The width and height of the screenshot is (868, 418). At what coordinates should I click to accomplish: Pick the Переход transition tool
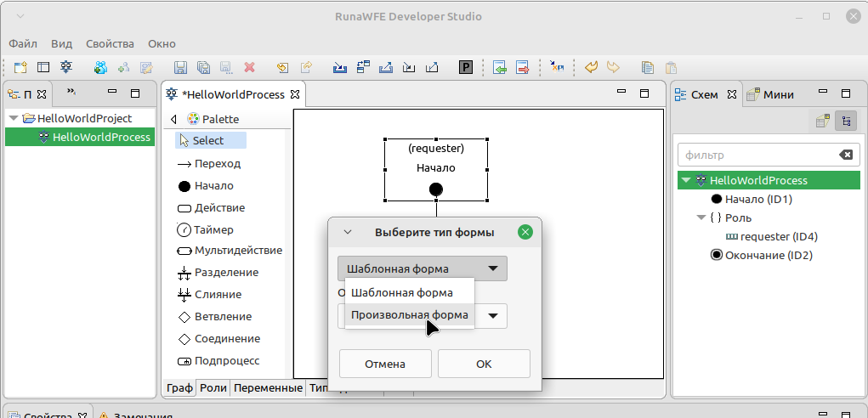click(x=209, y=164)
